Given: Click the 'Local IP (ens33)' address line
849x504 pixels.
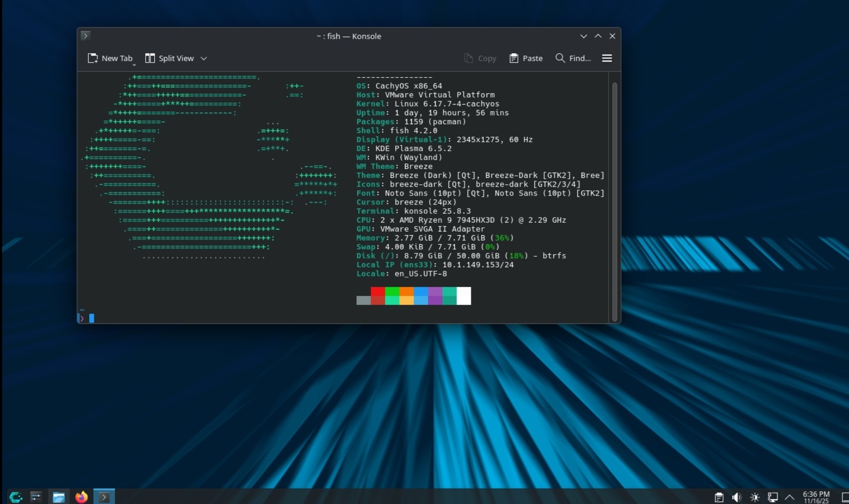Looking at the screenshot, I should point(435,265).
